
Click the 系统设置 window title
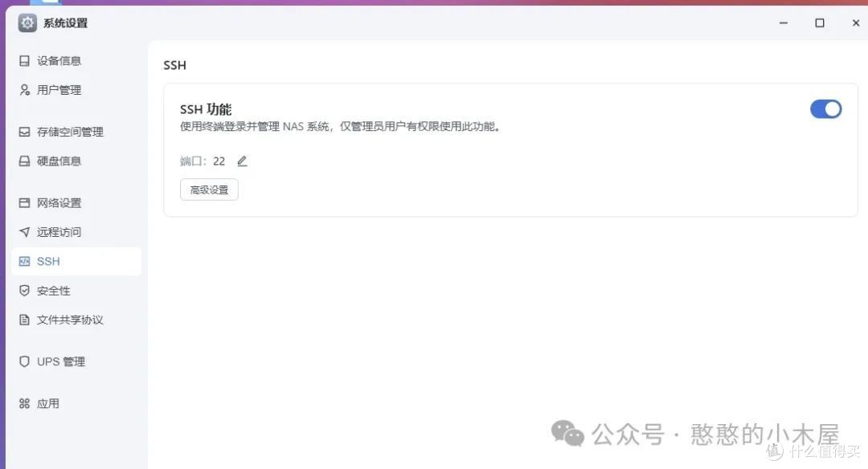[x=66, y=23]
